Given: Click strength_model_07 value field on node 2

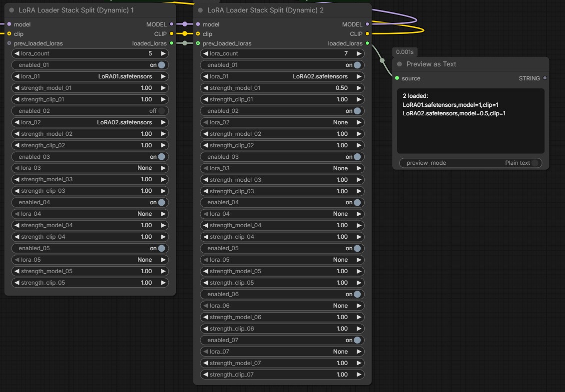Looking at the screenshot, I should coord(282,363).
